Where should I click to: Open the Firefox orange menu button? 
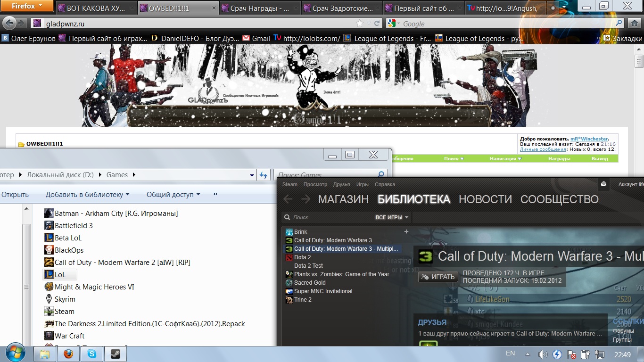point(26,6)
